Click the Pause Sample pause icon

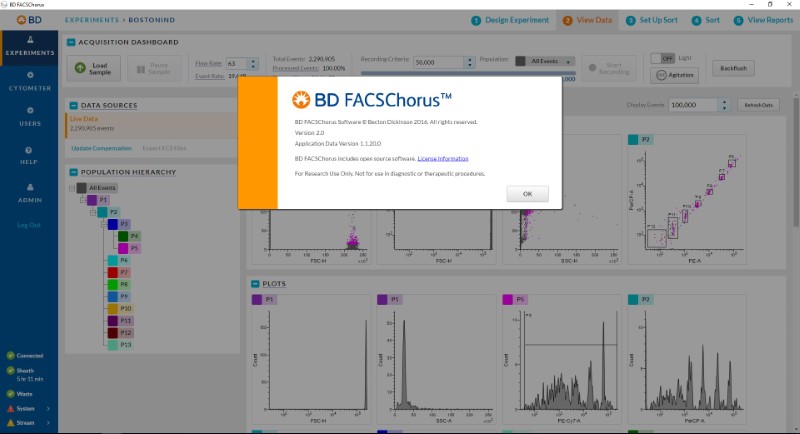tap(141, 69)
